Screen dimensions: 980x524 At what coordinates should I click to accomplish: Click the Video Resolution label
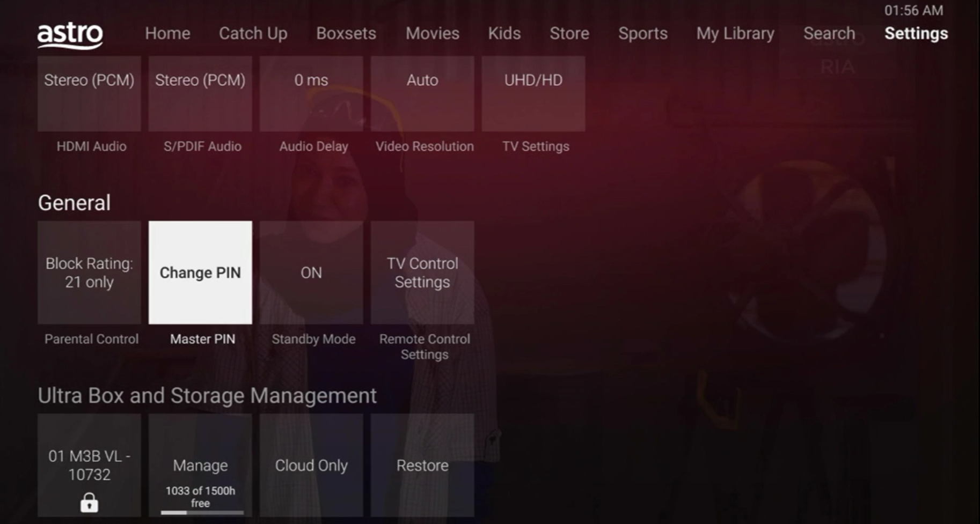point(425,146)
